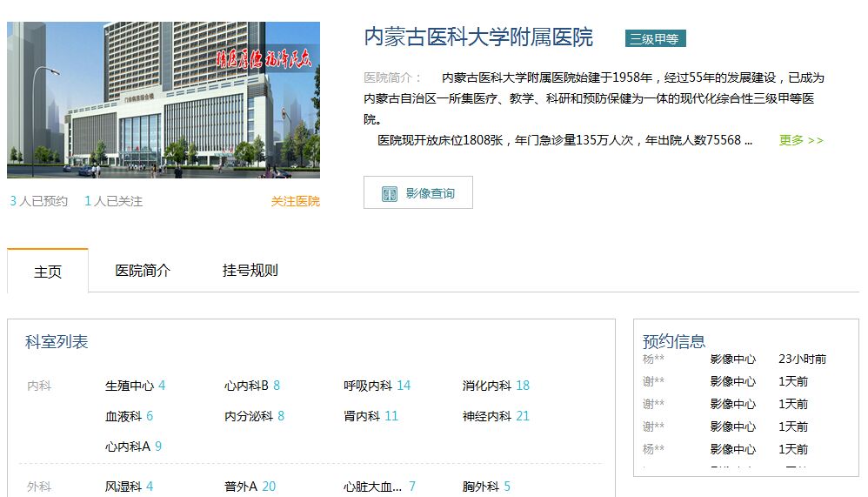Switch to the 主页 tab
The width and height of the screenshot is (868, 497).
[x=48, y=272]
